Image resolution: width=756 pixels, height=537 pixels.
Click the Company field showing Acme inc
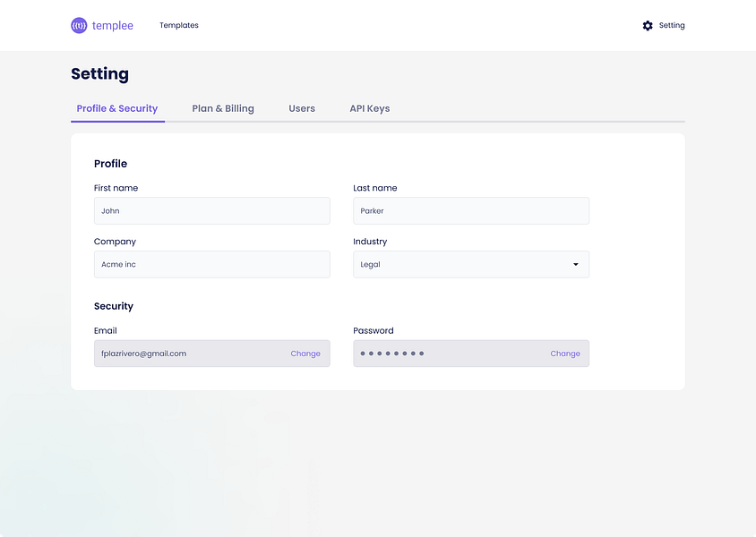212,264
